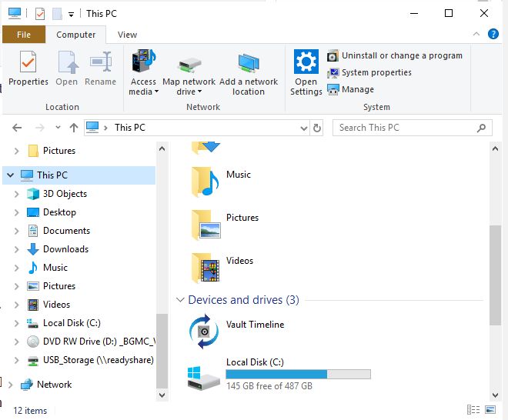
Task: Open System properties
Action: (369, 72)
